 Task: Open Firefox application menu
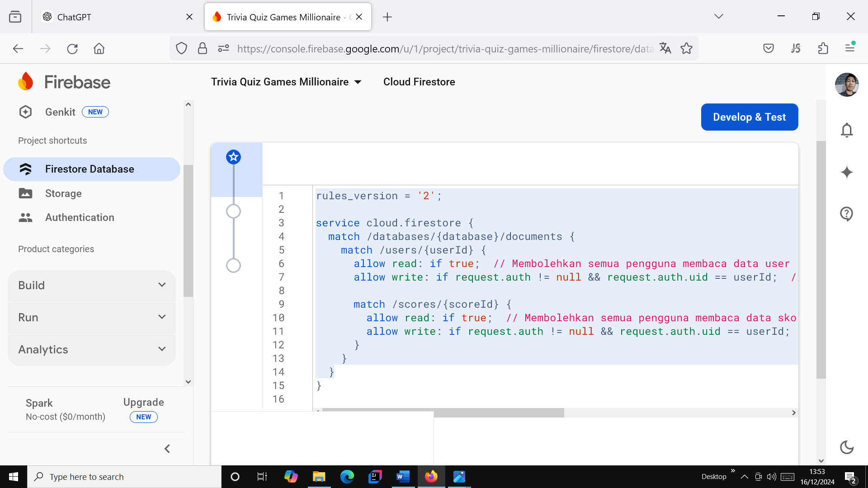coord(850,47)
